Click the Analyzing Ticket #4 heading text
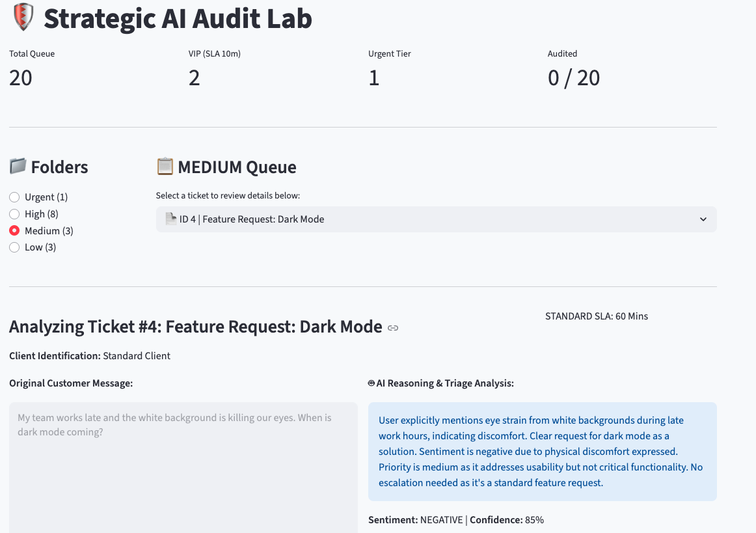The image size is (756, 533). [x=195, y=327]
